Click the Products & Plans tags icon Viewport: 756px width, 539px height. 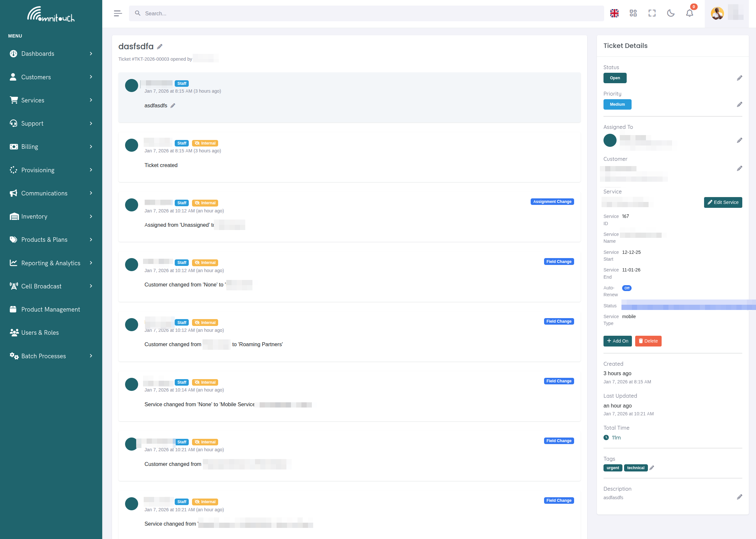click(14, 239)
